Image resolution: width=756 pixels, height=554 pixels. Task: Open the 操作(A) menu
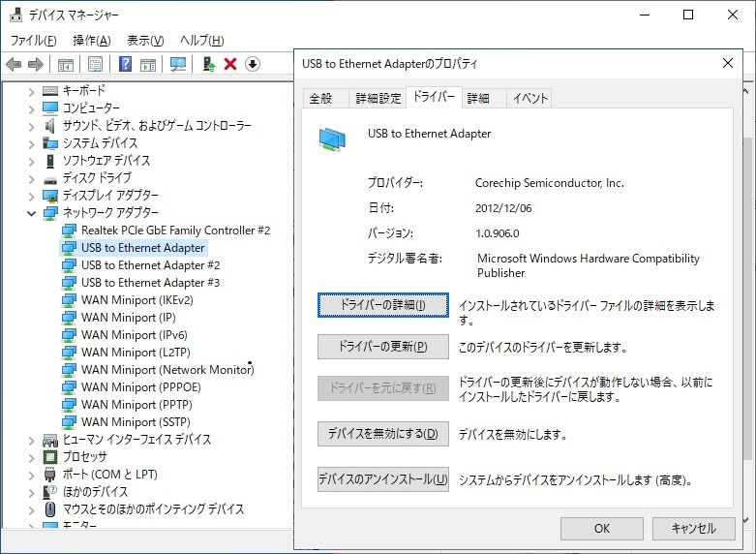coord(92,41)
